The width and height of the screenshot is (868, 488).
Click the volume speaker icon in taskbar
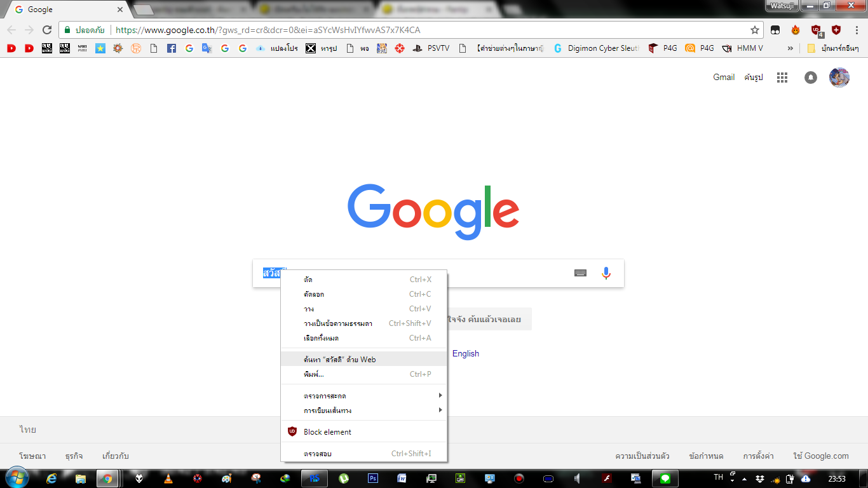tap(577, 478)
